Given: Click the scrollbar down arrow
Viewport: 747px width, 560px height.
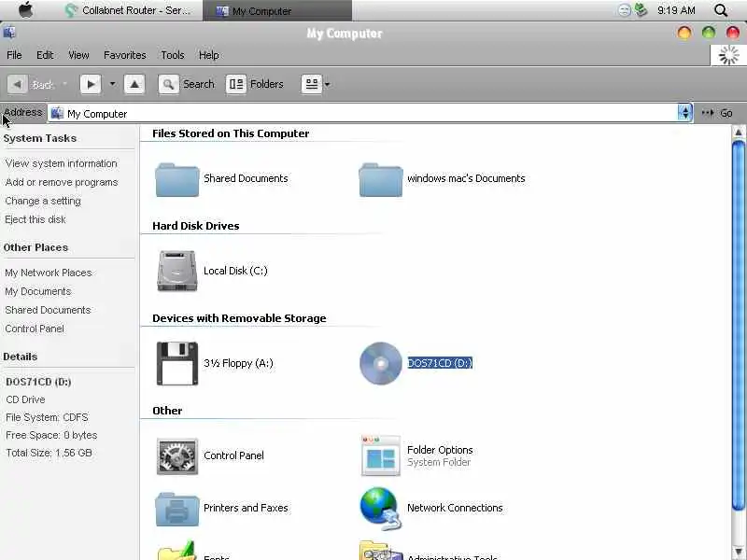Looking at the screenshot, I should [x=738, y=553].
